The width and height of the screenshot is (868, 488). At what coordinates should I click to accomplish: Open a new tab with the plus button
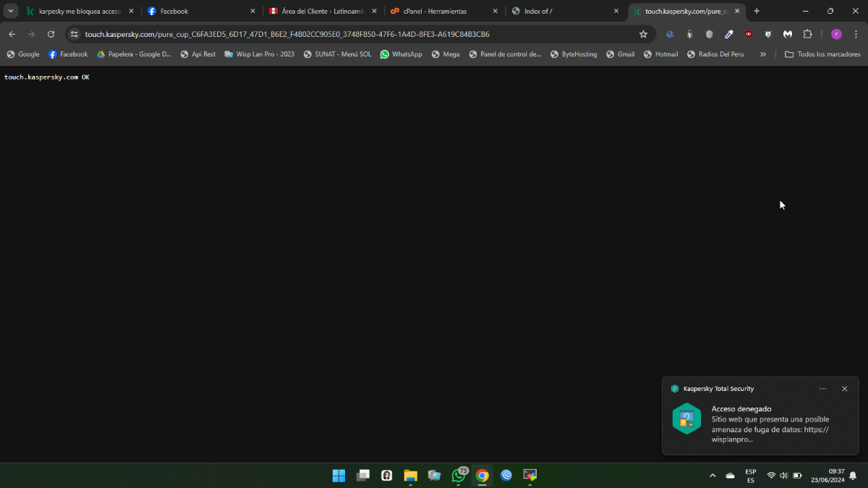click(757, 11)
